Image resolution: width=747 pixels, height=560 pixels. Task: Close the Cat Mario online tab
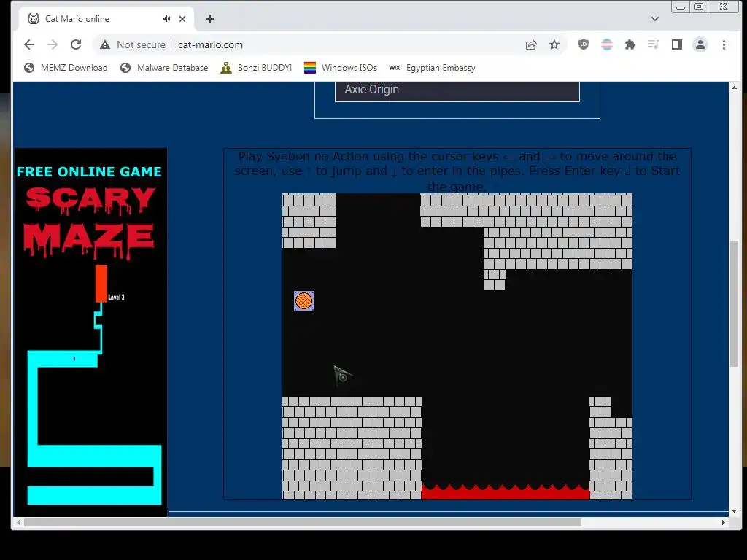pos(182,19)
